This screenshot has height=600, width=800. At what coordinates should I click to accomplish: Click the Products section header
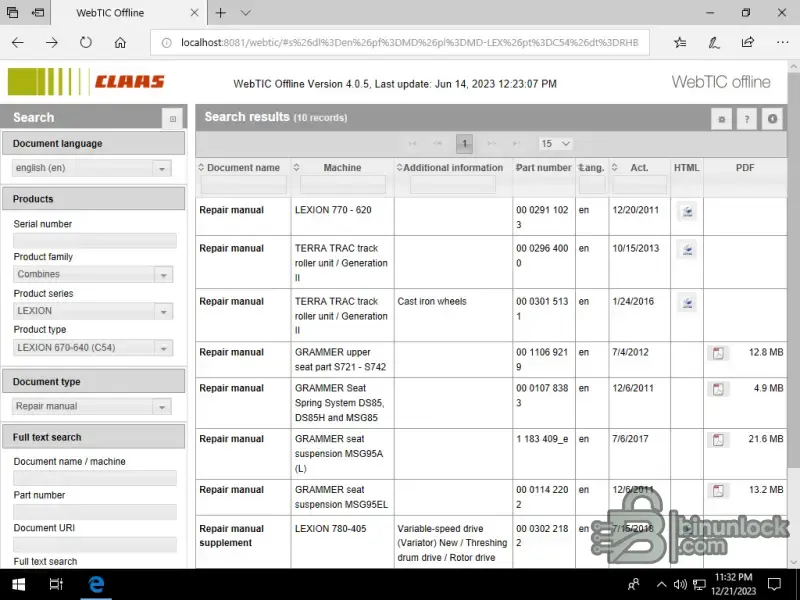click(x=94, y=199)
